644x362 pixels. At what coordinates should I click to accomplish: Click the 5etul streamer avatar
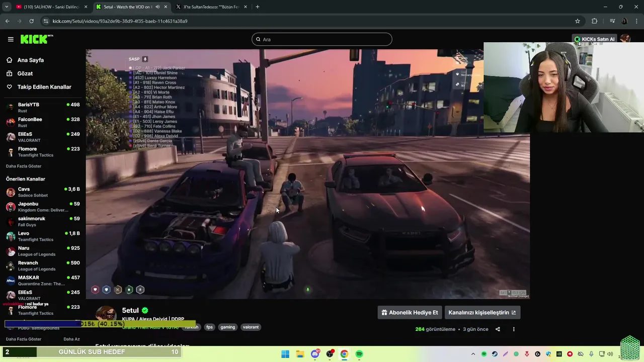(x=106, y=314)
